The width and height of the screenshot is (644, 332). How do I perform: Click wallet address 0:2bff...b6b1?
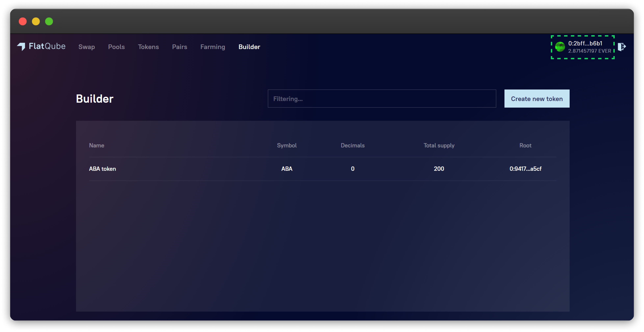pos(585,43)
